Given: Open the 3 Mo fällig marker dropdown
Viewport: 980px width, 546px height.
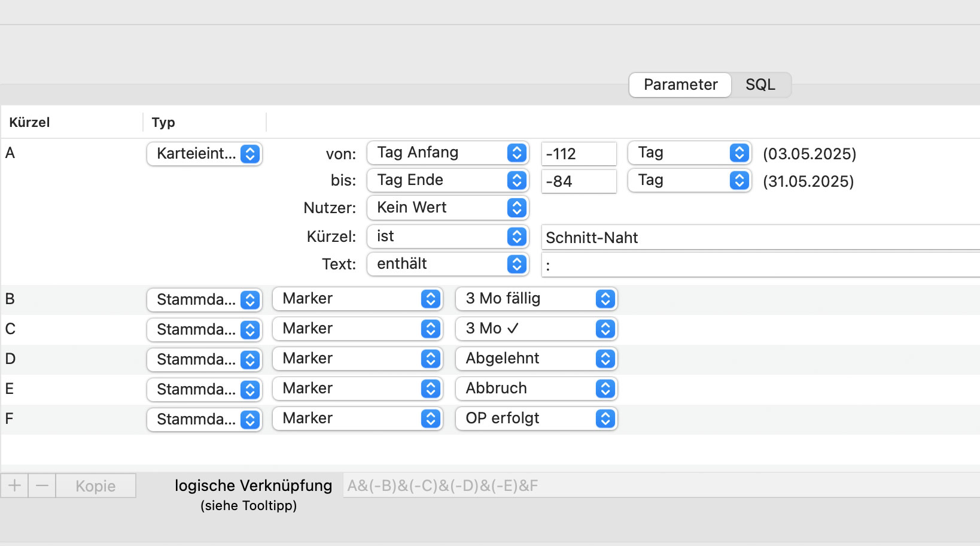Looking at the screenshot, I should (536, 299).
